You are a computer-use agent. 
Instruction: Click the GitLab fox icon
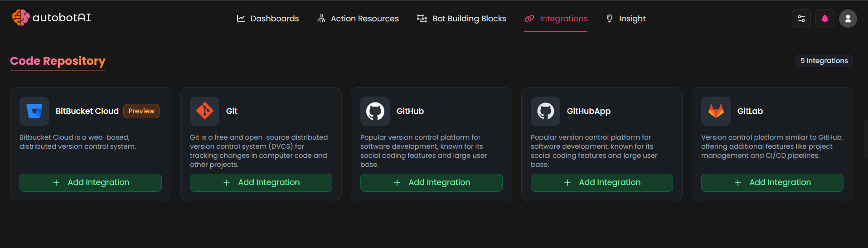tap(716, 111)
